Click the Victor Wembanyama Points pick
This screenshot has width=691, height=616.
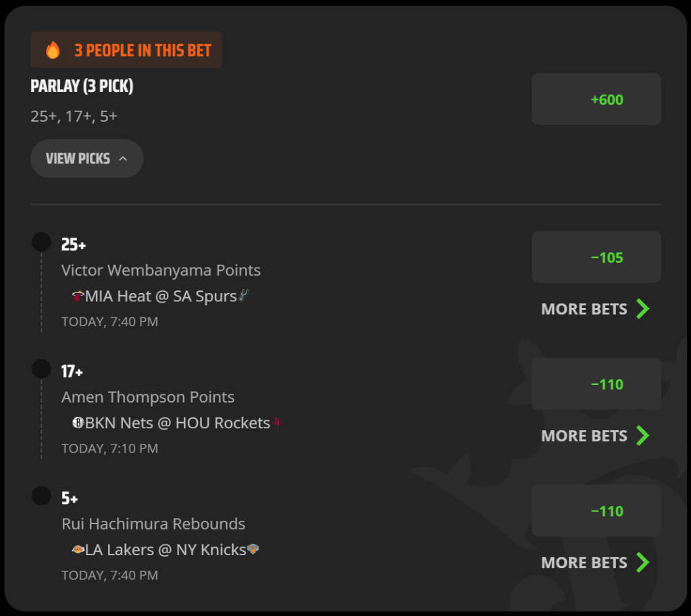pyautogui.click(x=161, y=270)
